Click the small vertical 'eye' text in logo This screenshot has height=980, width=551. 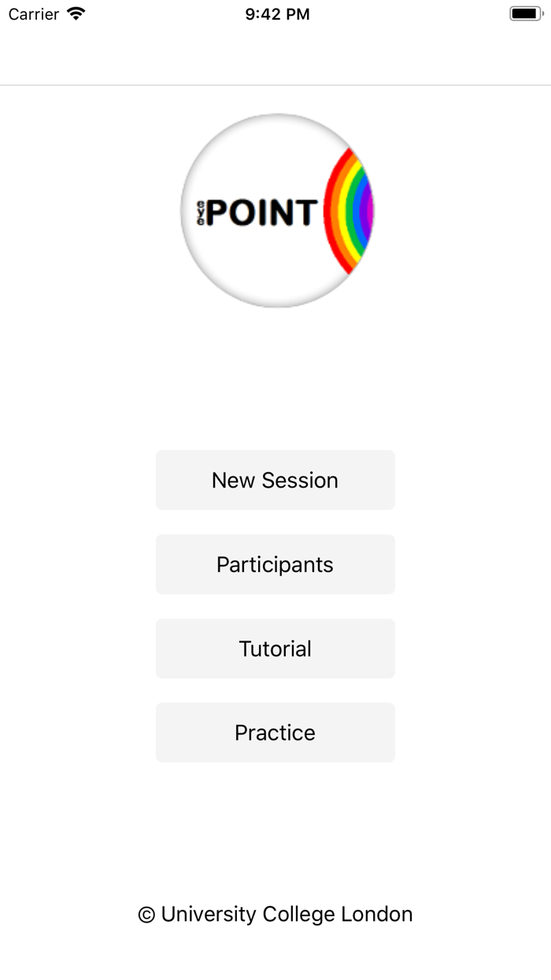pyautogui.click(x=200, y=213)
